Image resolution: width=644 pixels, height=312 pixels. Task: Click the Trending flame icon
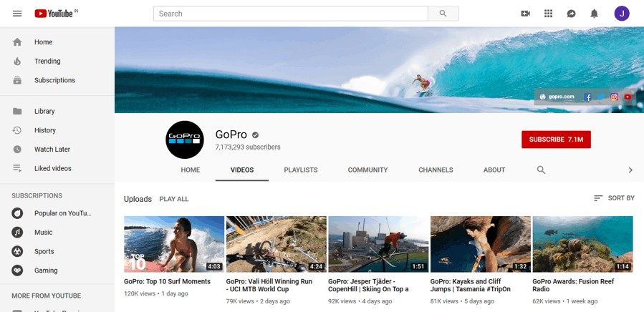(x=17, y=61)
